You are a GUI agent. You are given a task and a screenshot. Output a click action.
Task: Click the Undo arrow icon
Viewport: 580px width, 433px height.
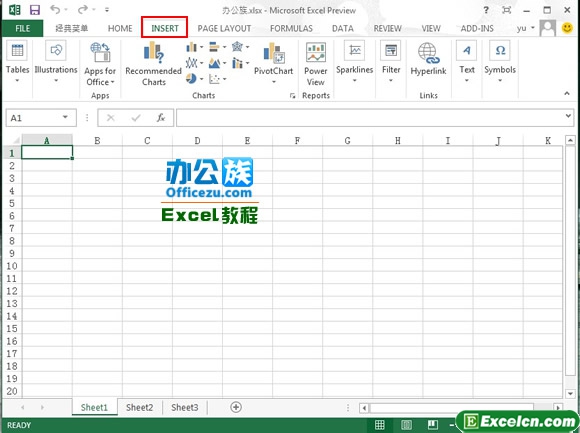(x=55, y=10)
